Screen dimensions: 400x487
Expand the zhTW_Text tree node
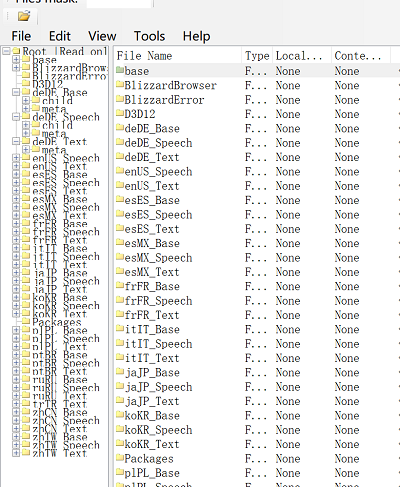16,453
